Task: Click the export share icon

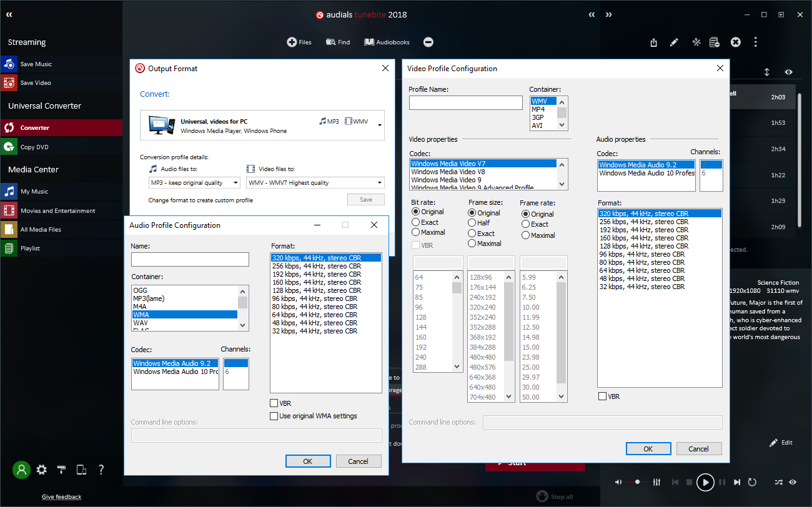Action: coord(653,42)
